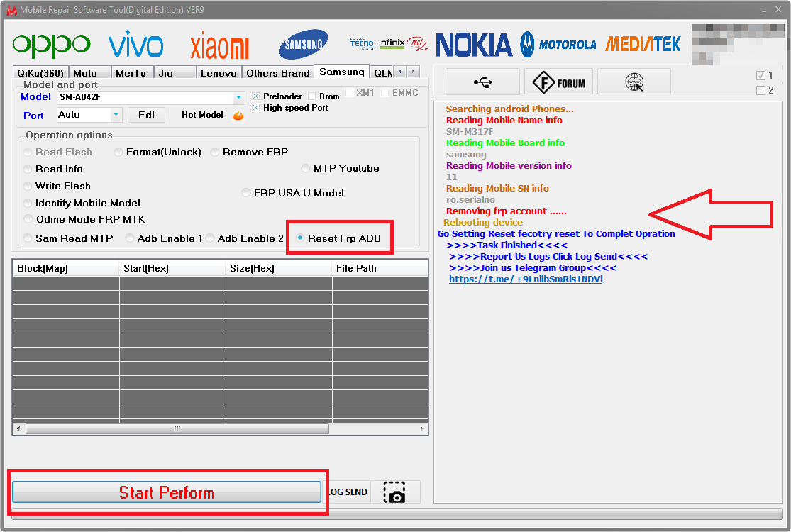The height and width of the screenshot is (532, 791).
Task: Select Odine Mode FRP MTK option
Action: (29, 219)
